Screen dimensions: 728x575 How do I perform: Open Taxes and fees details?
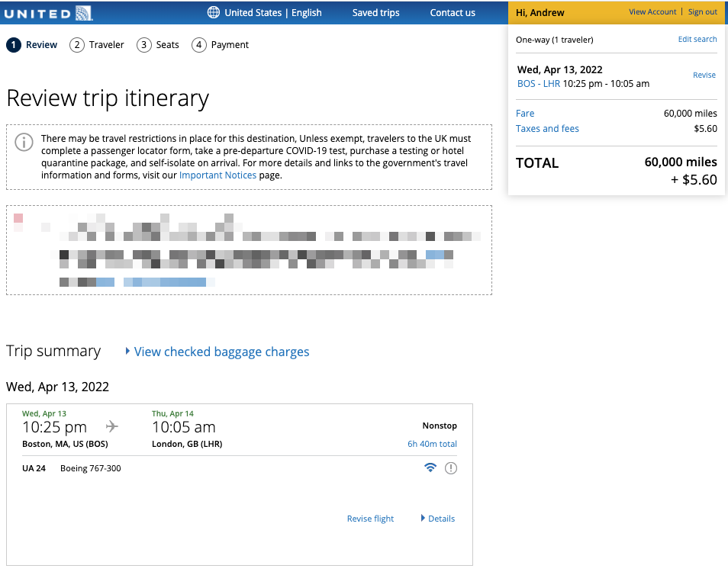547,128
